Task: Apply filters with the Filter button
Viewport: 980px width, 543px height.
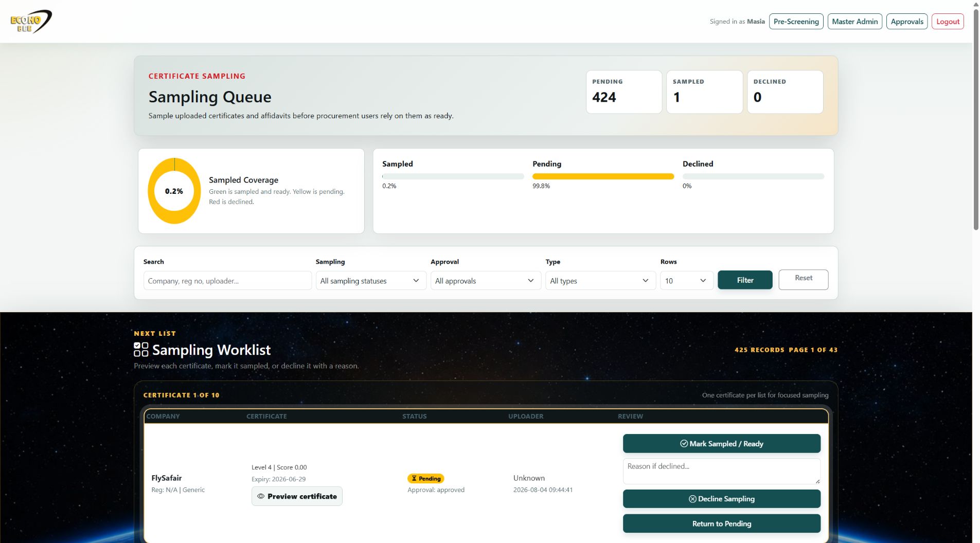Action: click(x=745, y=280)
